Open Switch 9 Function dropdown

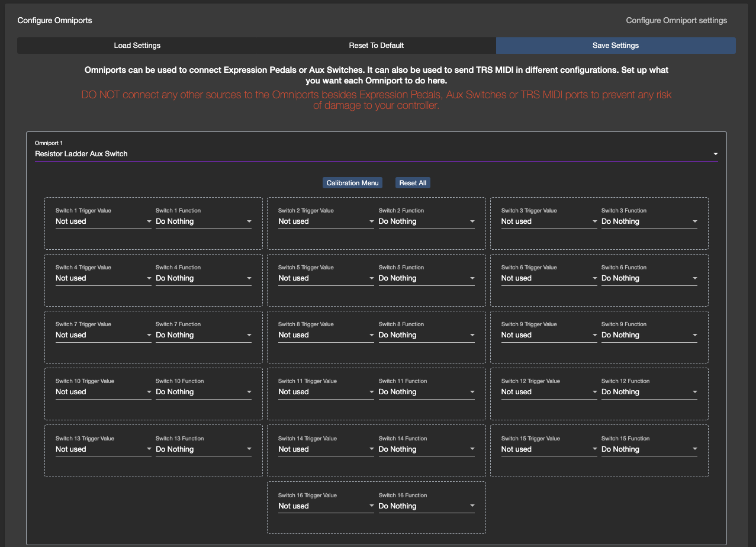649,335
